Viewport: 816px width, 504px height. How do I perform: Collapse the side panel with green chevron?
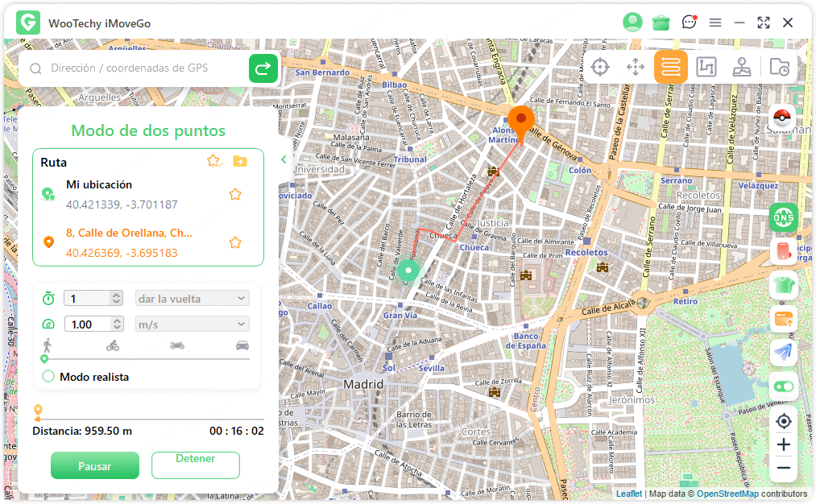coord(284,159)
